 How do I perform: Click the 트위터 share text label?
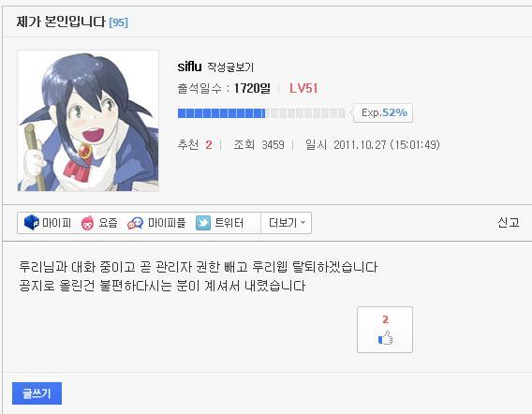(x=229, y=223)
